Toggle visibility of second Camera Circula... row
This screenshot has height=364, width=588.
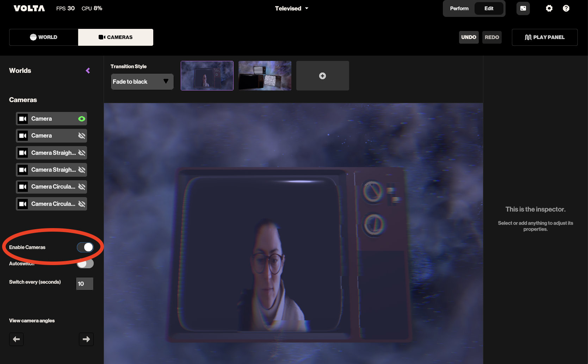point(82,204)
